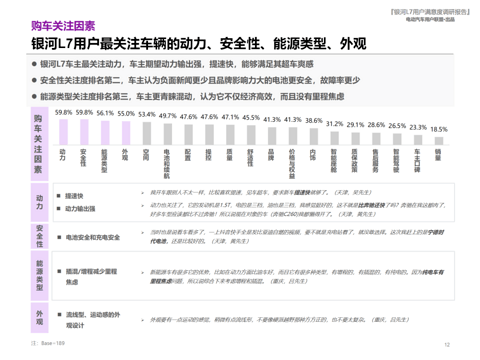The image size is (480, 360).
Task: Click the 28.6% value label
Action: tap(376, 125)
